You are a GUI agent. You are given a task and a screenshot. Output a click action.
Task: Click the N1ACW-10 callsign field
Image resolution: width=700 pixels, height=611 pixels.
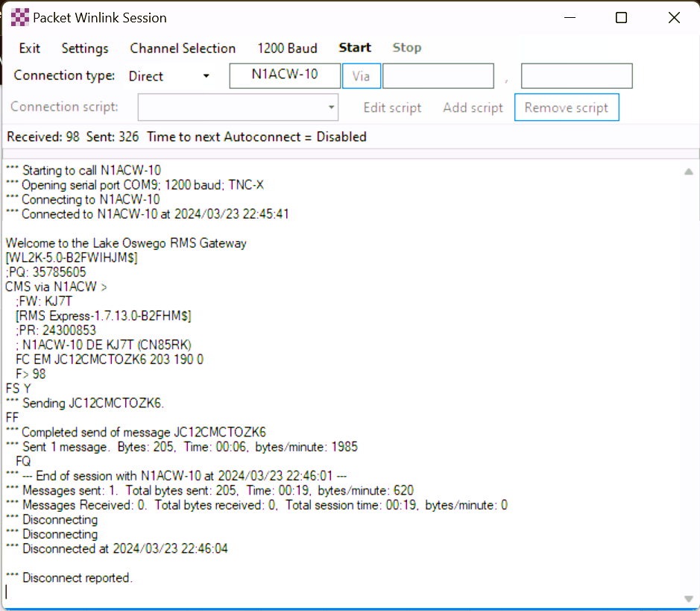(x=285, y=76)
